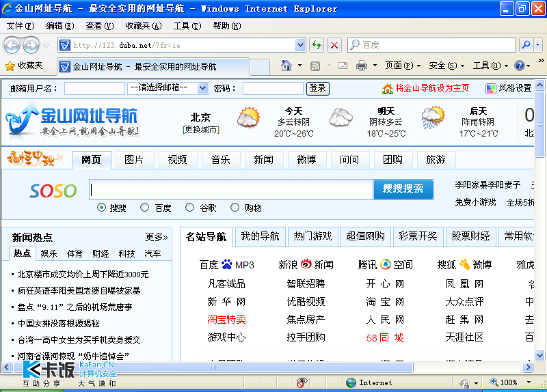Open the Favorites star button
This screenshot has width=547, height=392.
tap(24, 66)
